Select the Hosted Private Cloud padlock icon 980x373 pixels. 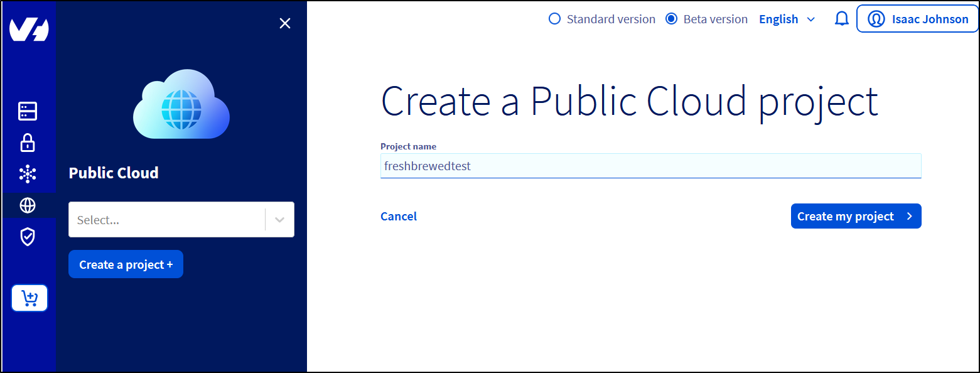coord(28,143)
